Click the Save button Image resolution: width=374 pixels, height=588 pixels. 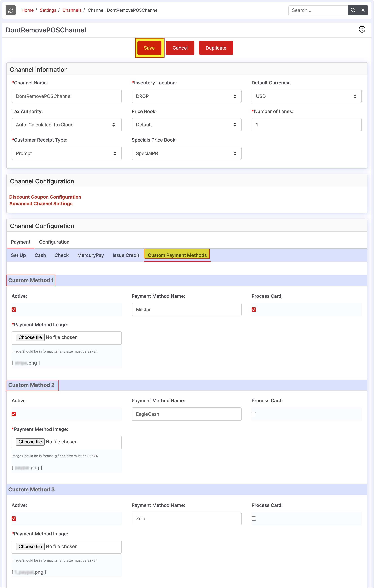point(149,48)
